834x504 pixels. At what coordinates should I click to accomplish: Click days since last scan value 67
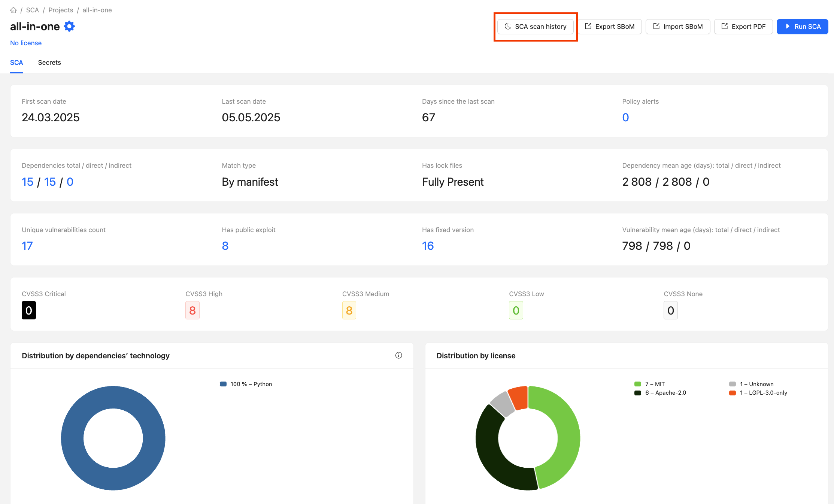tap(428, 118)
